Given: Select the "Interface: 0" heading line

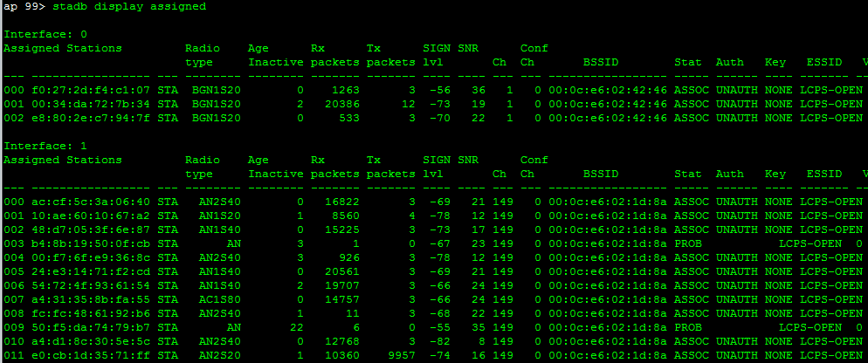Looking at the screenshot, I should pos(45,35).
